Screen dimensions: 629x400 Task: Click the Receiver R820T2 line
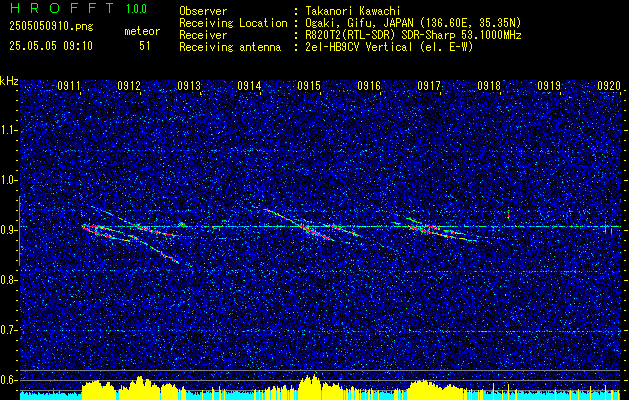coord(350,35)
